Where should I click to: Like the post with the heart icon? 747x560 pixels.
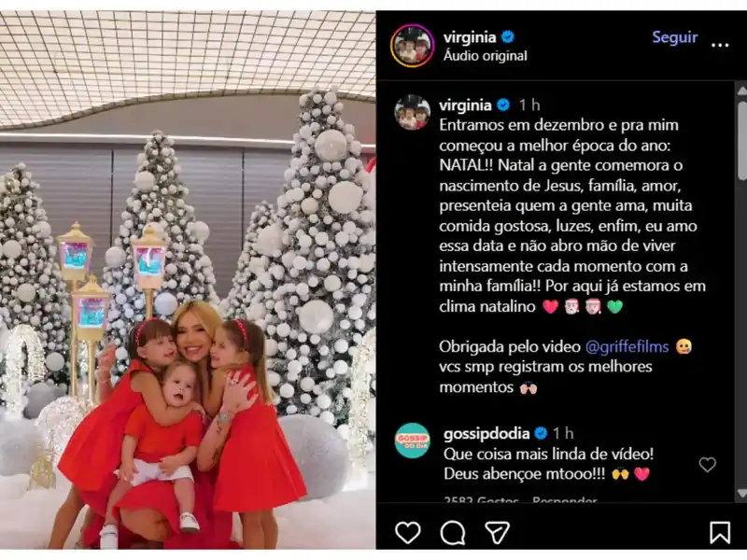pyautogui.click(x=408, y=532)
